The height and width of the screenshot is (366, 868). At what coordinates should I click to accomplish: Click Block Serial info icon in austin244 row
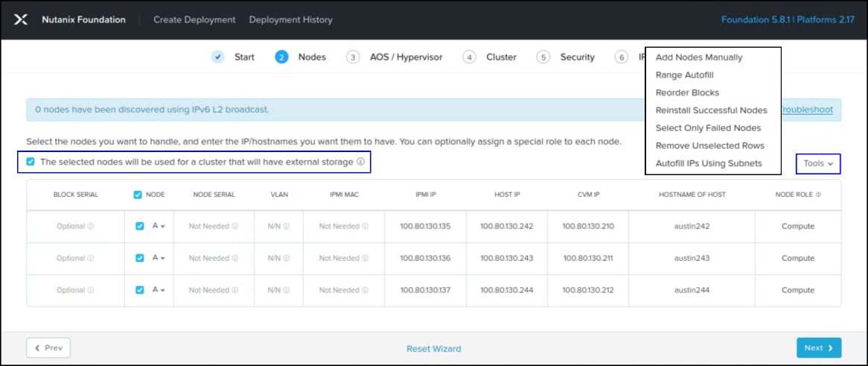(90, 290)
